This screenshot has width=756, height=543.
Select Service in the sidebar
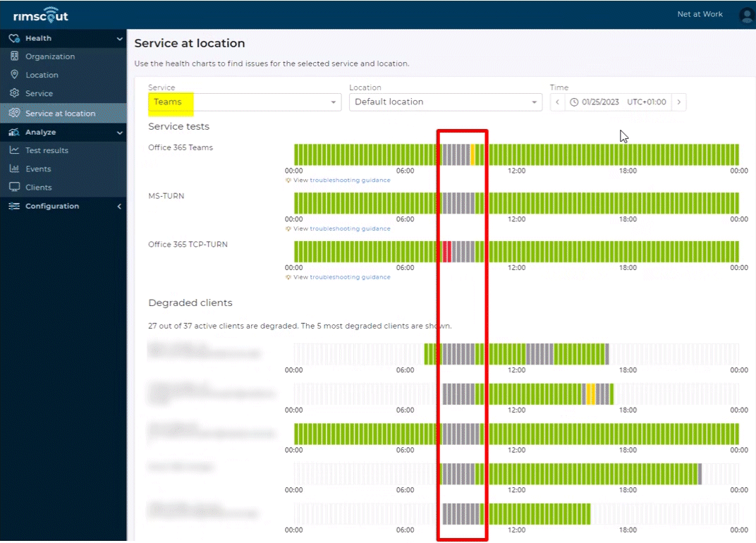click(63, 94)
